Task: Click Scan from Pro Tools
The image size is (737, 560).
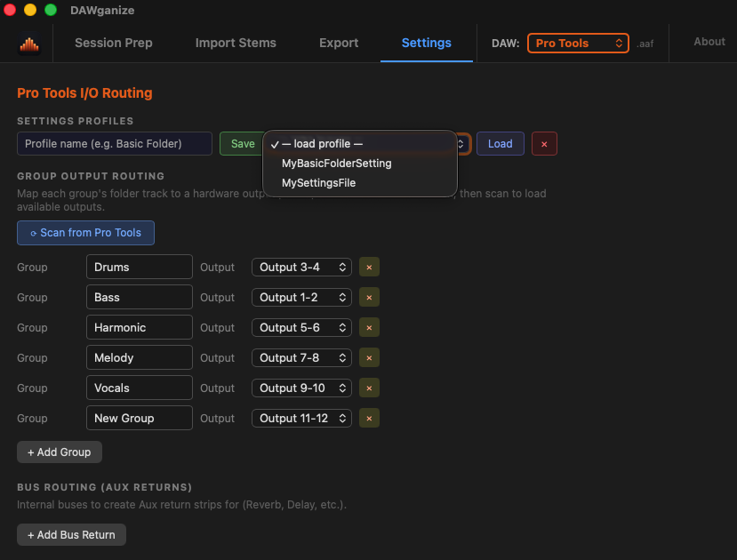Action: (x=85, y=232)
